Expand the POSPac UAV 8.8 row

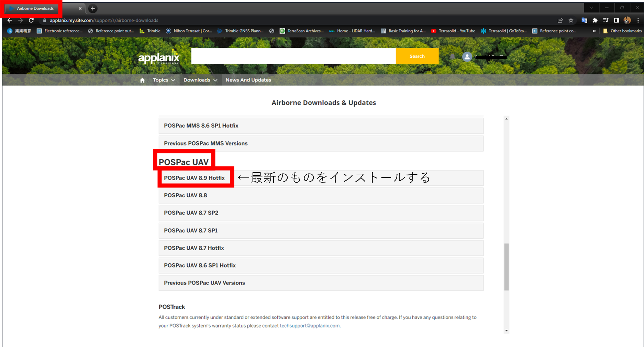coord(321,195)
